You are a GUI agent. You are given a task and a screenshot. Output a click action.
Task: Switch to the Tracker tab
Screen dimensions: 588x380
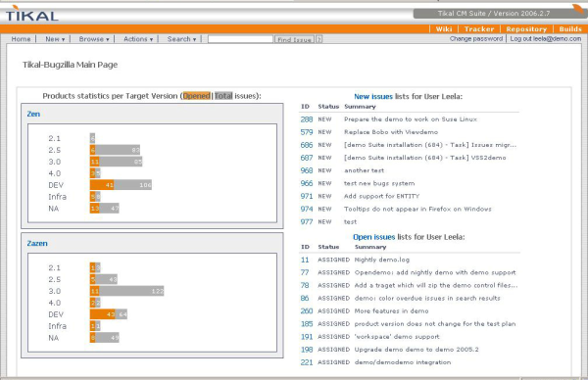pos(479,28)
